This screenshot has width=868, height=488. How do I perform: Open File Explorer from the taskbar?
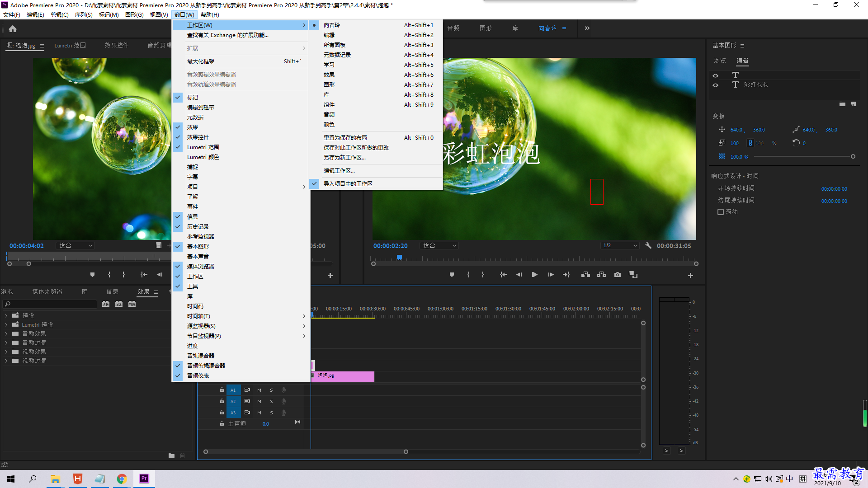56,479
